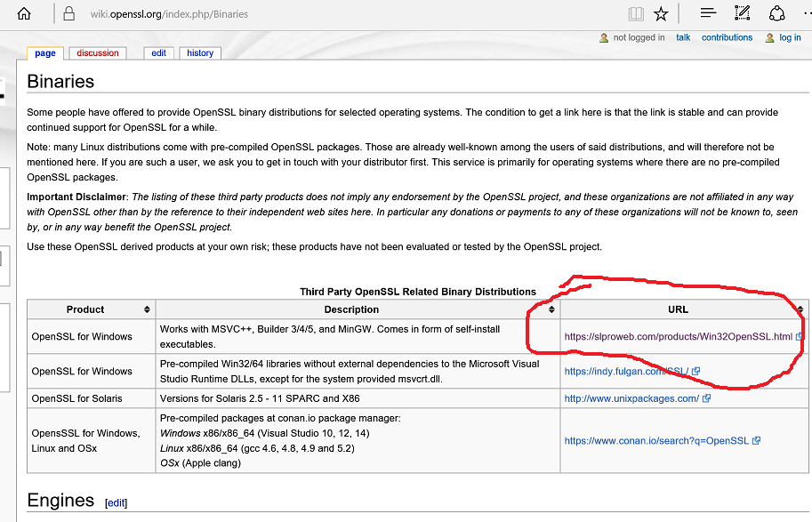Image resolution: width=812 pixels, height=522 pixels.
Task: Open the history tab
Action: click(x=200, y=53)
